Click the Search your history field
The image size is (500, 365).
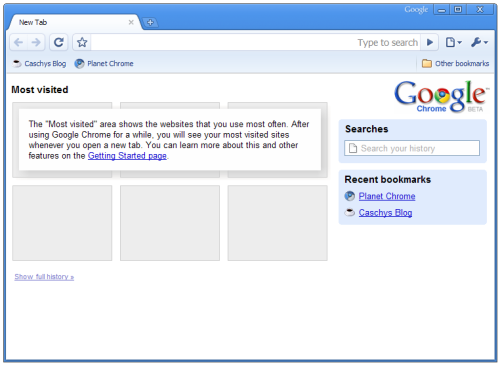[x=412, y=148]
